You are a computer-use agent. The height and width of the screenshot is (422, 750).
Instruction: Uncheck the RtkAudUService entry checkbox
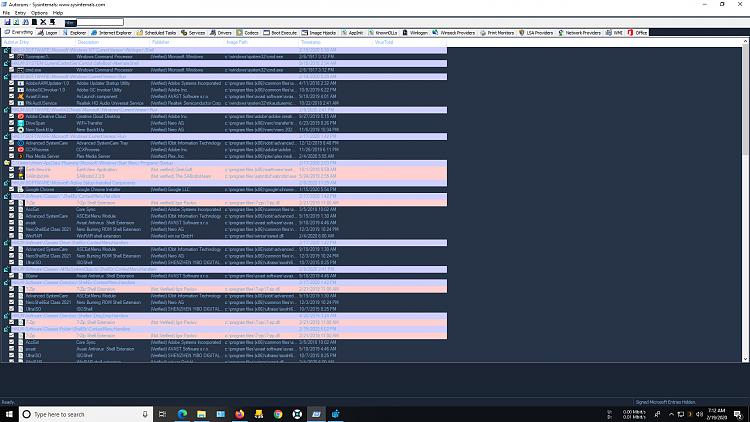point(11,103)
